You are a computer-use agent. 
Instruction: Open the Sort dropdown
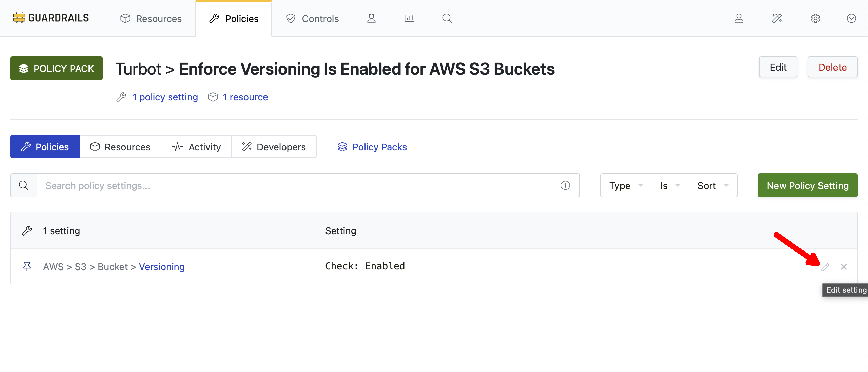pyautogui.click(x=713, y=185)
